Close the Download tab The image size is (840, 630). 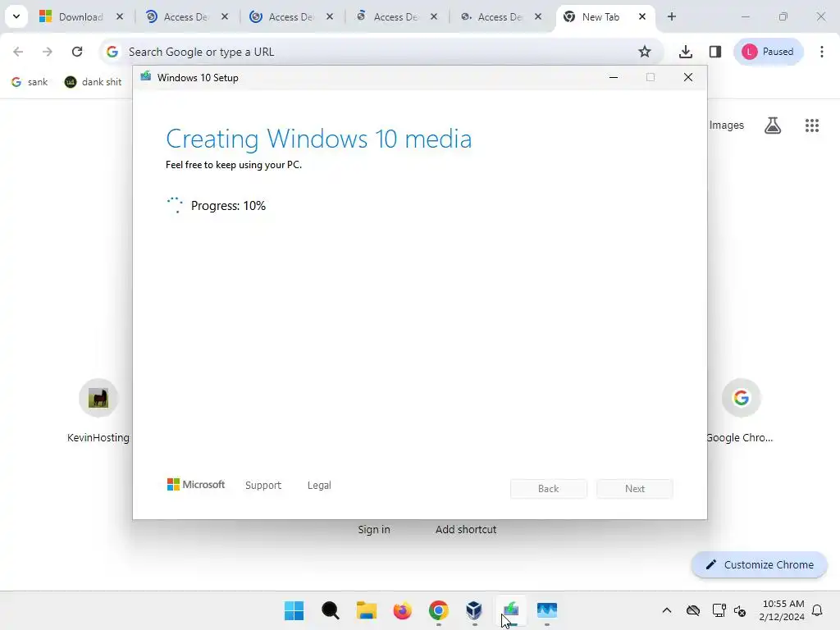pos(120,16)
